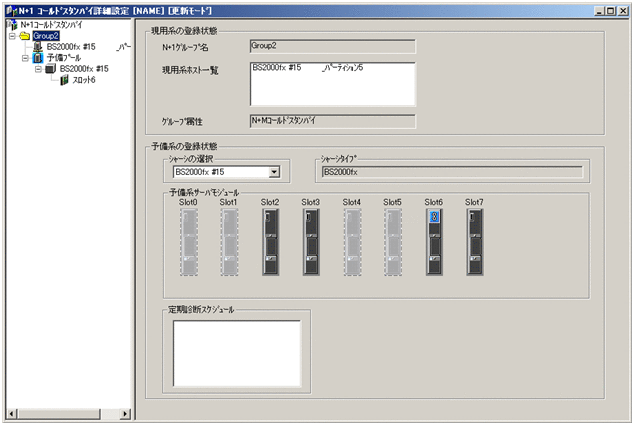Click the tree pane scroll left arrow
Image resolution: width=635 pixels, height=427 pixels.
[x=11, y=414]
